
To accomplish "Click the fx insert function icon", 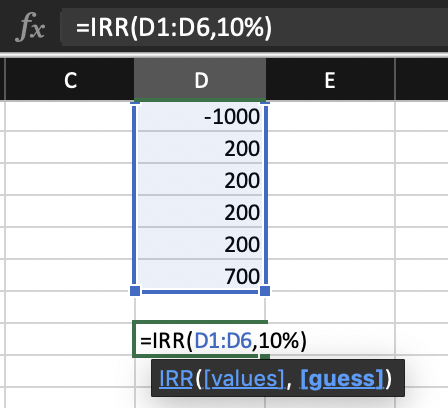I will [30, 27].
